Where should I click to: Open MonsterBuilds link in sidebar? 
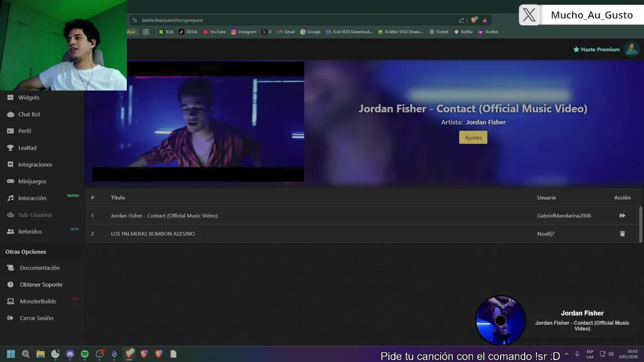click(38, 301)
